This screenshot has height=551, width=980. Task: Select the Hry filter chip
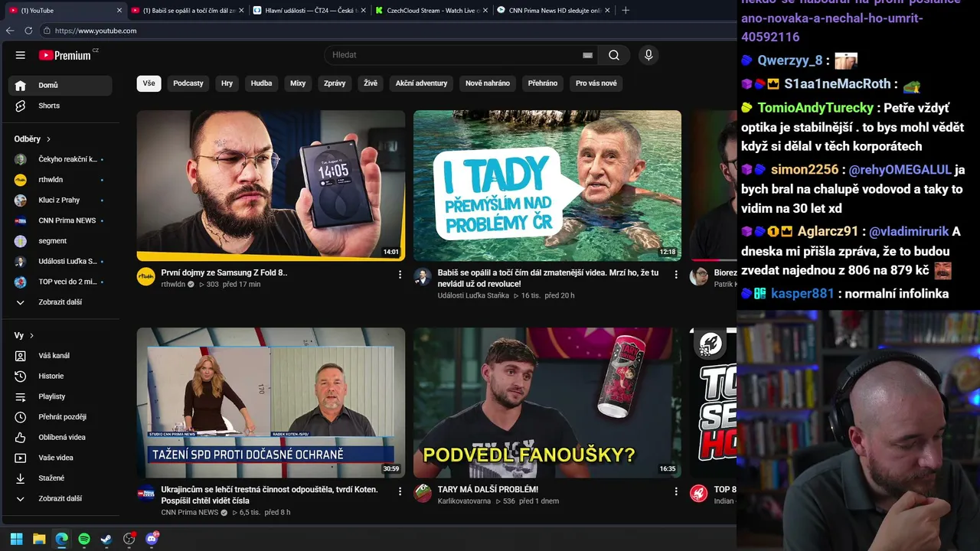point(227,83)
